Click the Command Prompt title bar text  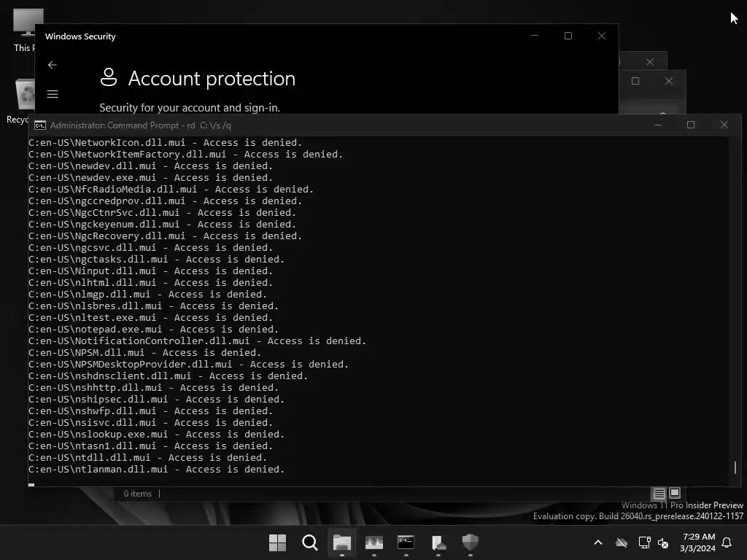[141, 125]
